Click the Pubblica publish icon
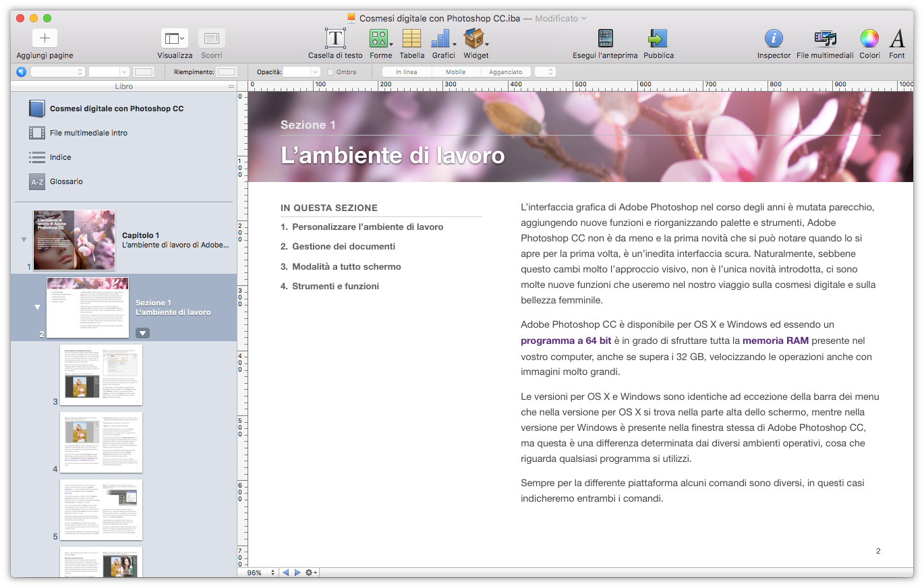The image size is (924, 588). click(x=658, y=38)
